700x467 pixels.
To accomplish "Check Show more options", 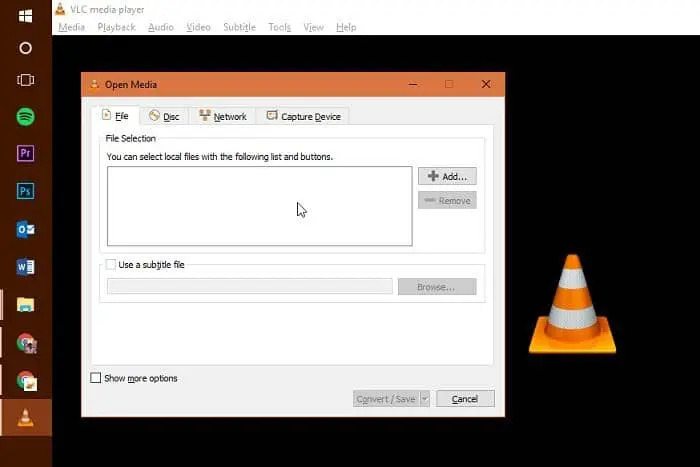I will (x=96, y=378).
